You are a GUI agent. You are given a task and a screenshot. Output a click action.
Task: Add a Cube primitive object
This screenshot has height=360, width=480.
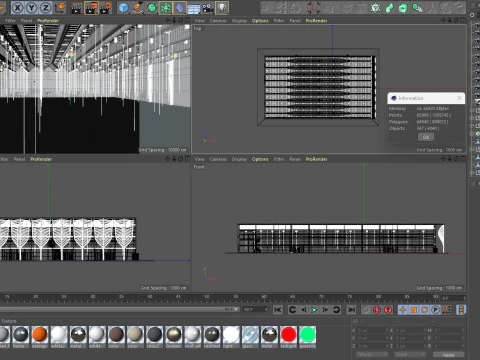(124, 8)
